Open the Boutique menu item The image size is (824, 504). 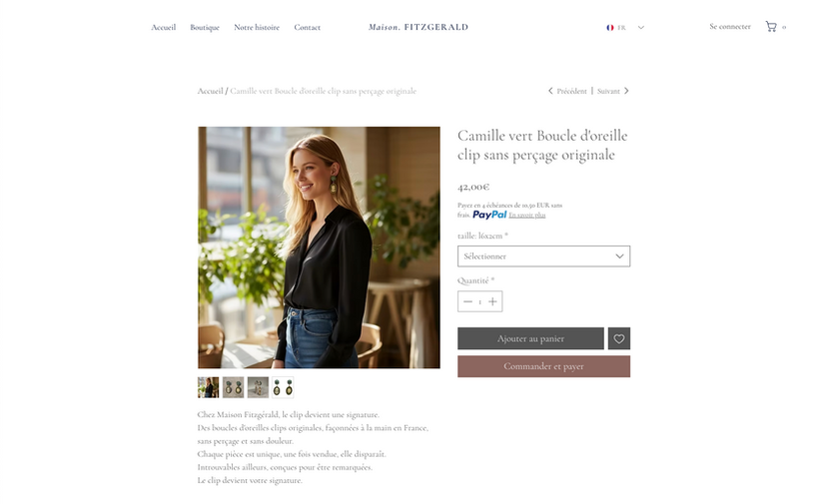coord(205,27)
